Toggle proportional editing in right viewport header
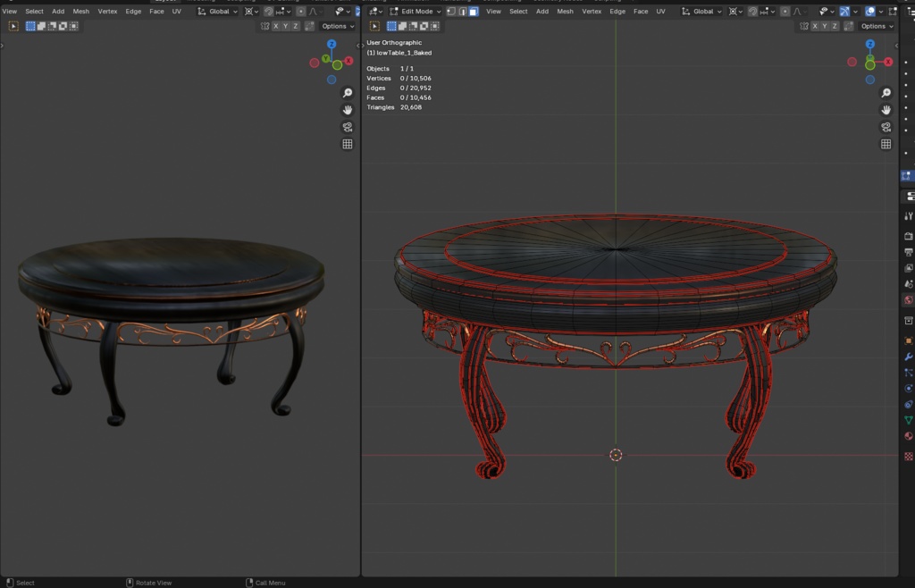 (x=785, y=11)
